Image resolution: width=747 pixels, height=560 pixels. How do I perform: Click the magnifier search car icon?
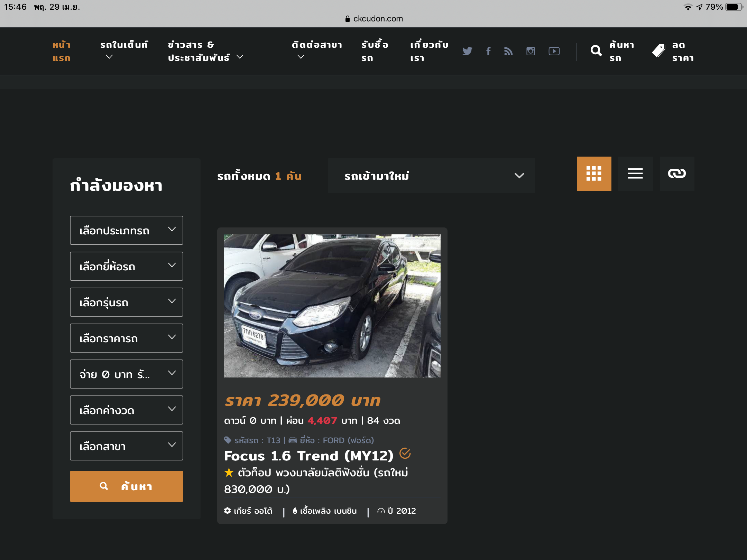click(596, 51)
